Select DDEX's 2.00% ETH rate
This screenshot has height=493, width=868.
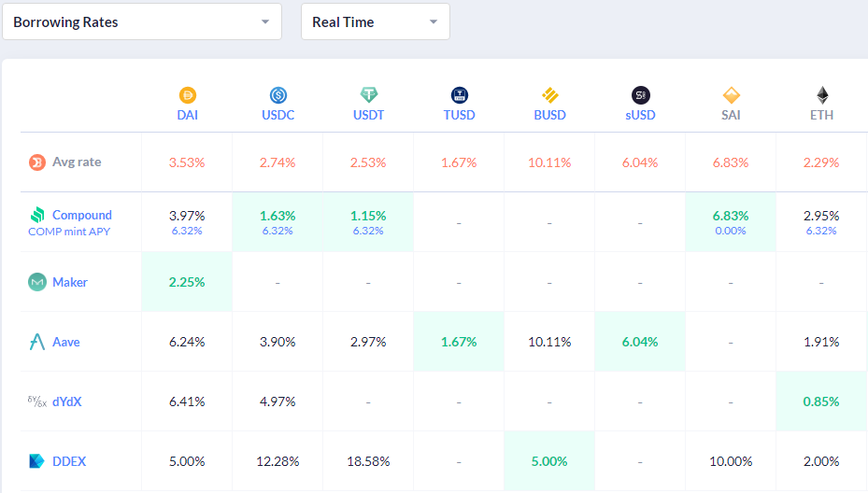coord(821,461)
